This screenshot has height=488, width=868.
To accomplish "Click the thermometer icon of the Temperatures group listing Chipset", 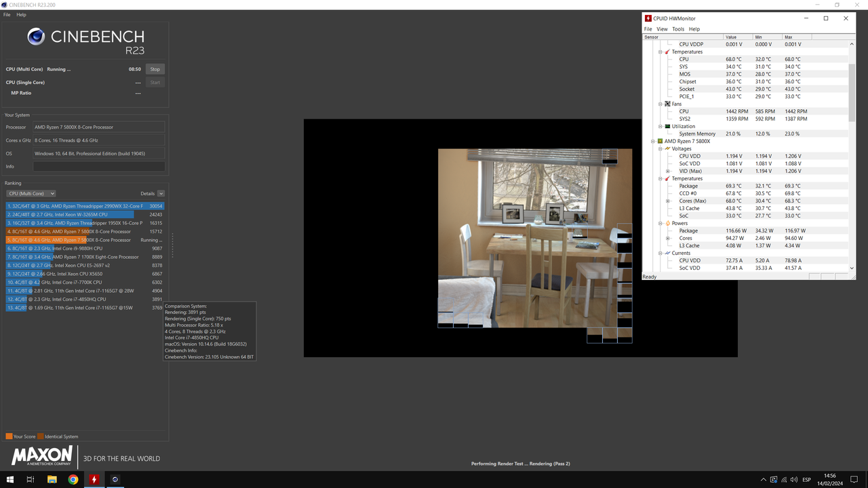I will click(667, 52).
